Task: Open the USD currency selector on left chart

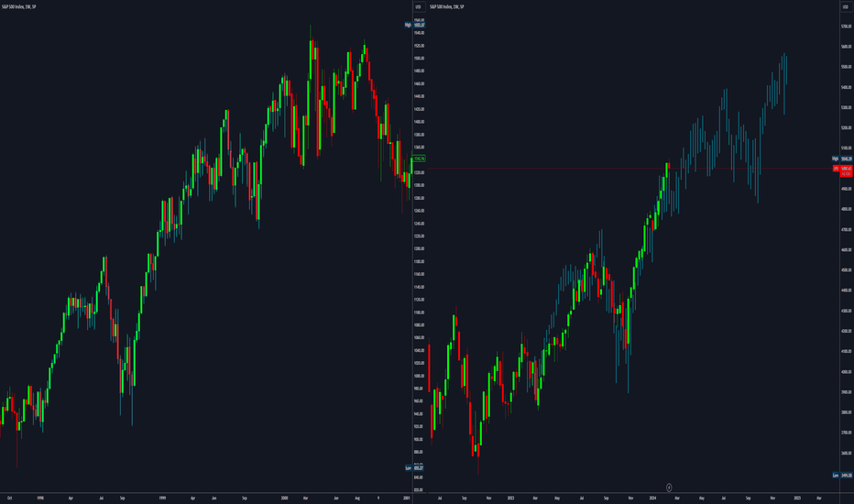Action: (418, 6)
